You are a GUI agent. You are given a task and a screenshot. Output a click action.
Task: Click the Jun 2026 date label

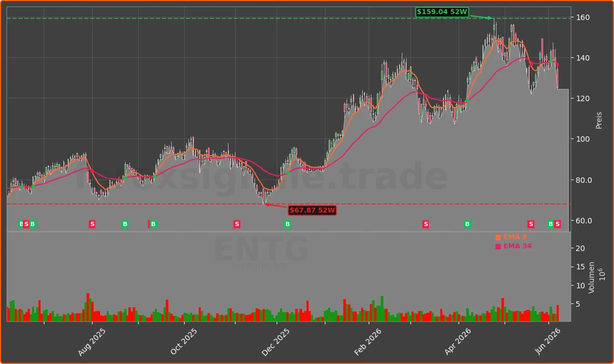point(548,341)
